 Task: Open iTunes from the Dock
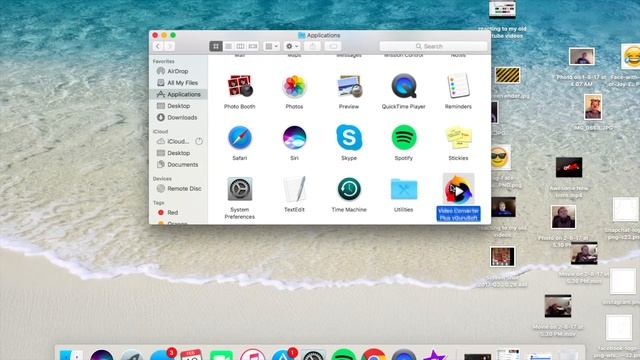pyautogui.click(x=252, y=355)
